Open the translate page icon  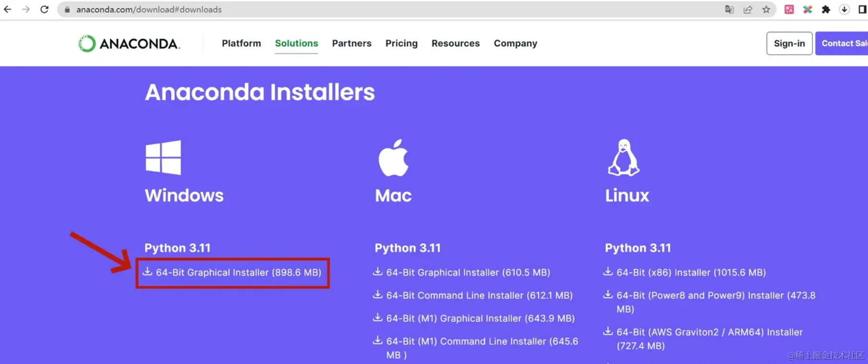click(729, 9)
